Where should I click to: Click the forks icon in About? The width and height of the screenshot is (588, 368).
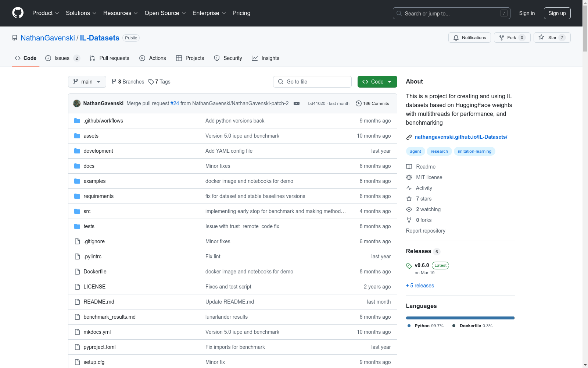click(x=409, y=220)
